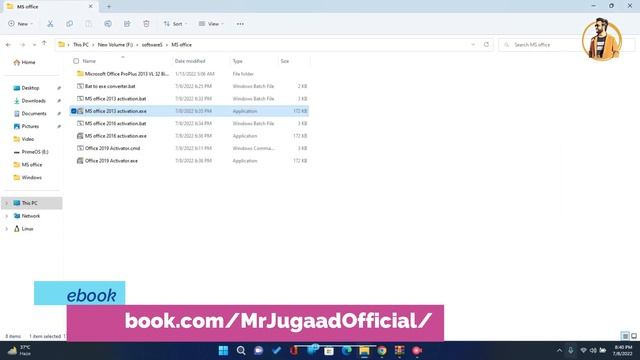This screenshot has height=360, width=640.
Task: Click softwareS breadcrumb segment
Action: pyautogui.click(x=152, y=45)
